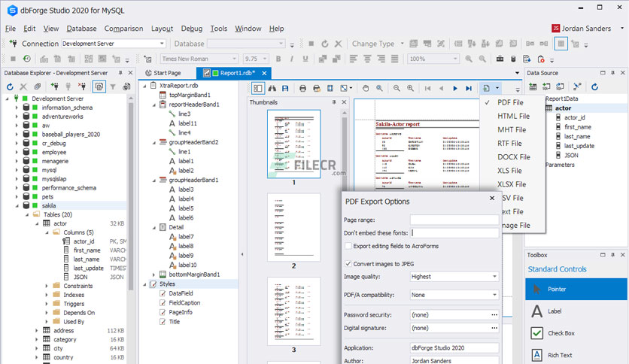
Task: Click the zoom in icon in preview toolbar
Action: (410, 88)
